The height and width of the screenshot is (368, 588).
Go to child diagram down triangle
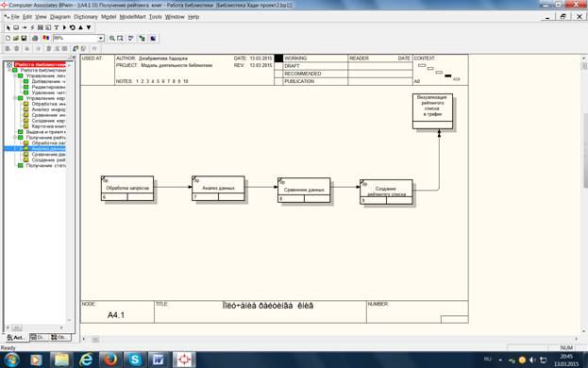[89, 27]
